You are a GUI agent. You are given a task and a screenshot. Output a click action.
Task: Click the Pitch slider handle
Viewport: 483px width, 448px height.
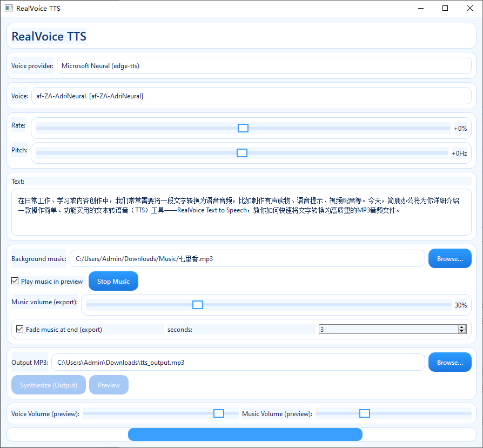242,153
